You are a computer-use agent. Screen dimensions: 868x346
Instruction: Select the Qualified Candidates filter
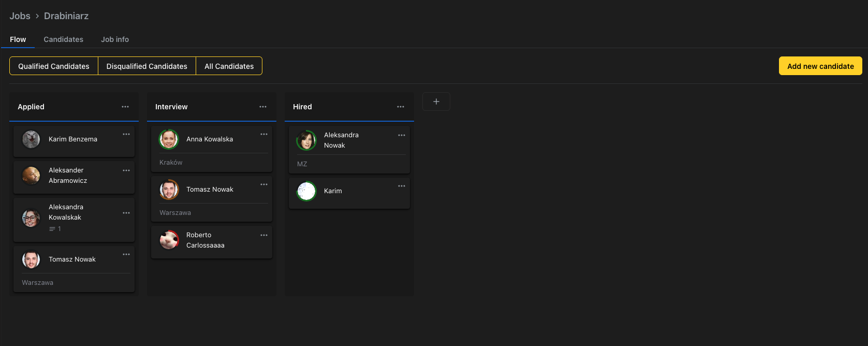point(54,66)
